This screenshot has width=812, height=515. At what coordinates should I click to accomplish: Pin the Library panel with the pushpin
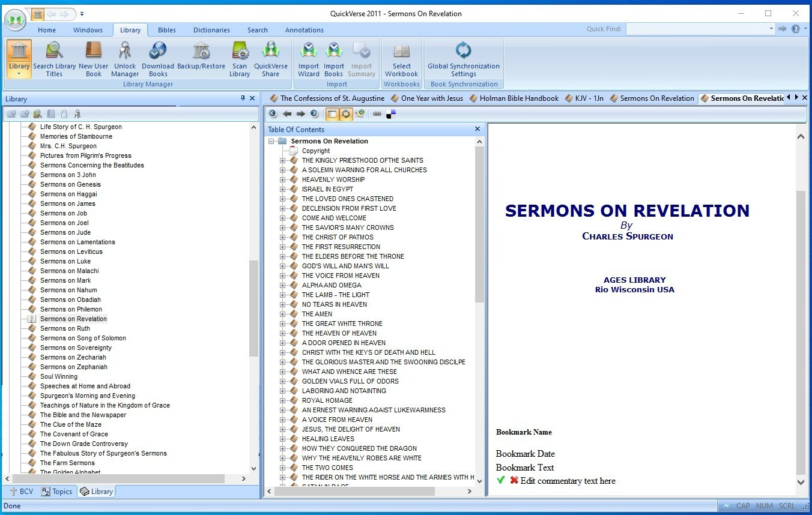(243, 98)
